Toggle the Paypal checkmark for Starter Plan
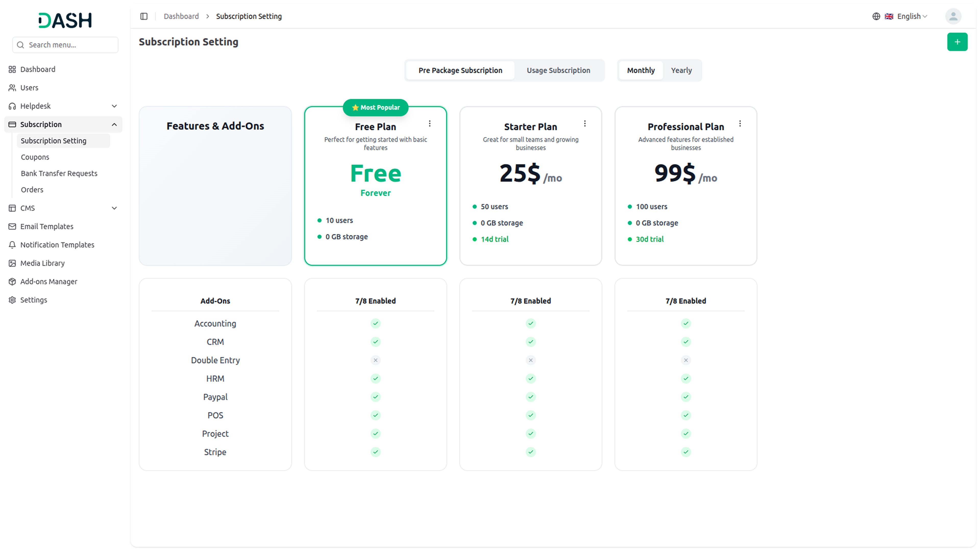 (x=530, y=397)
